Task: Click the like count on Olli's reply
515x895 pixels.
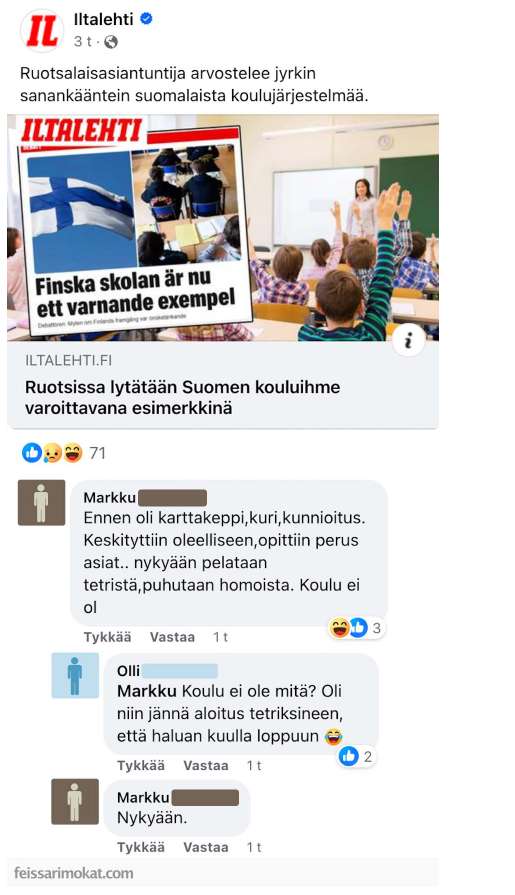Action: click(368, 757)
